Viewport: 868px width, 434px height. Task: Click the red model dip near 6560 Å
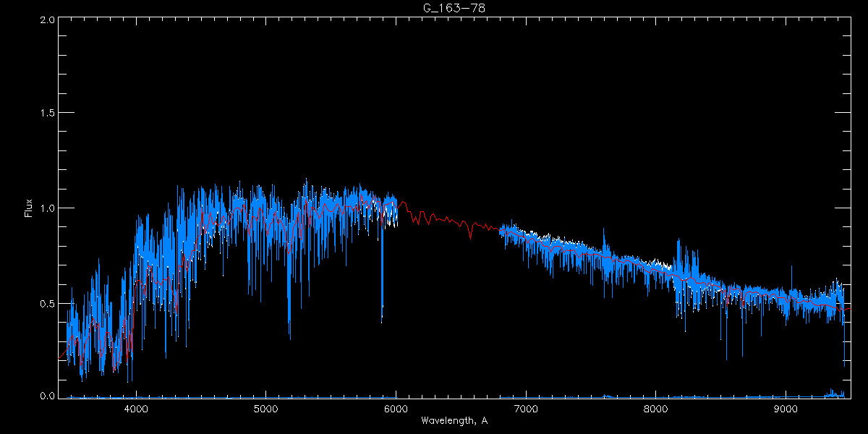471,231
